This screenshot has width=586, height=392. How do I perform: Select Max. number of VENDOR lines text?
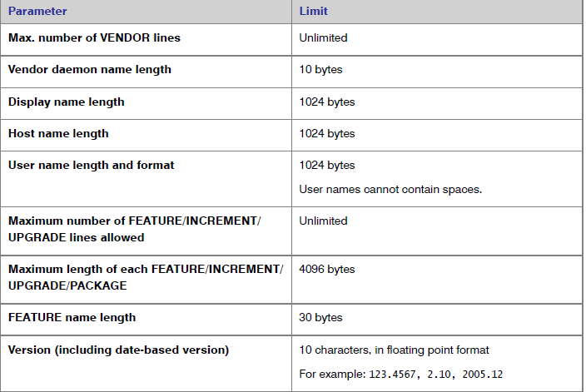click(x=94, y=37)
